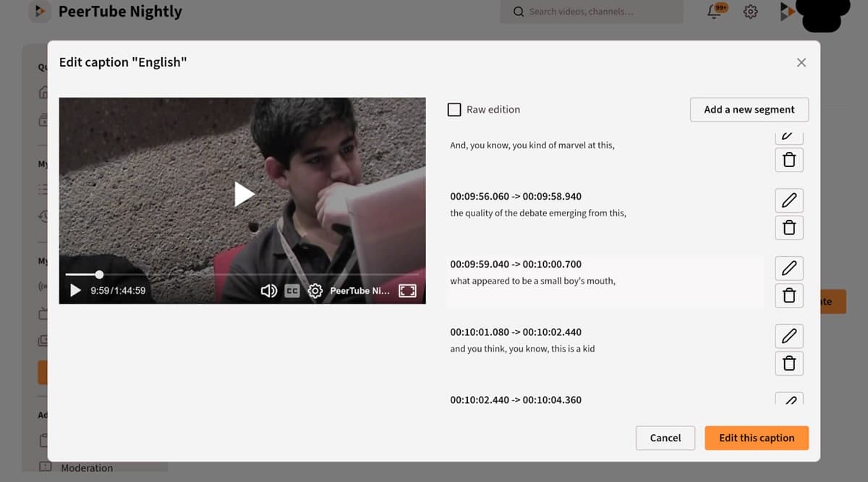Image resolution: width=868 pixels, height=482 pixels.
Task: Select timestamp 00:09:59.040 -> 00:10:00.700
Action: pyautogui.click(x=516, y=264)
